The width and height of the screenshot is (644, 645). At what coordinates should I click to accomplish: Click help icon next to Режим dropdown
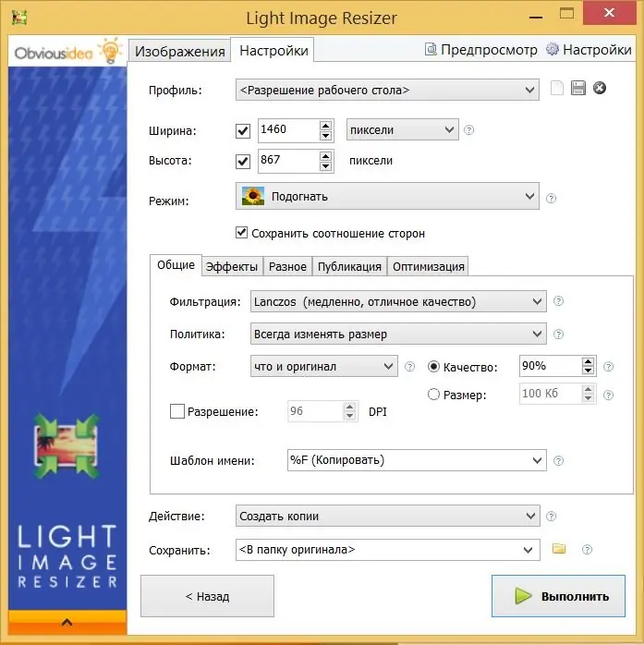pos(551,199)
